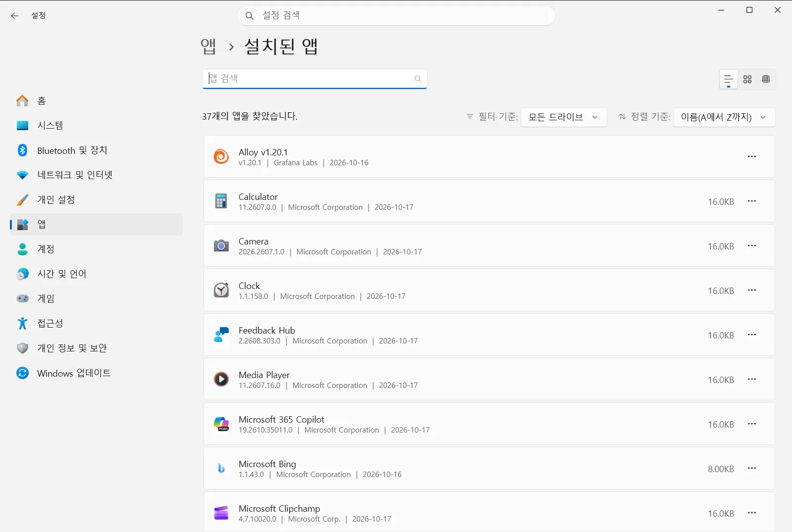Open more options for Media Player
Screen dimensions: 792x532
pos(752,379)
